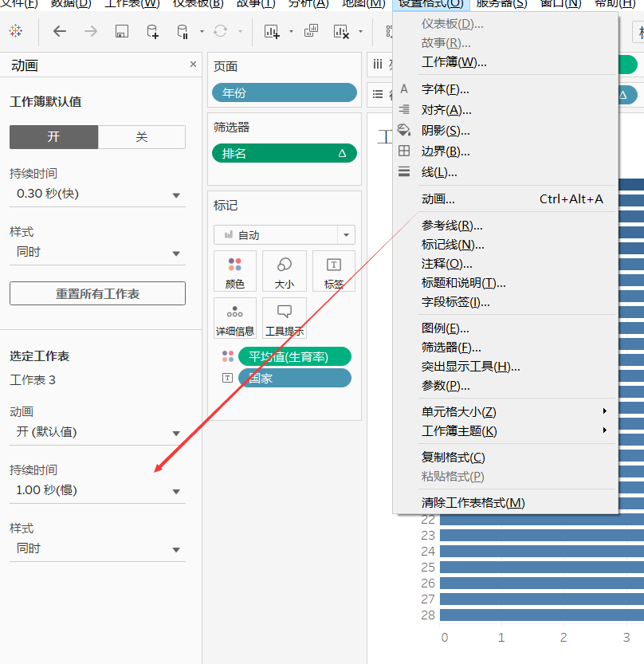Select 字体(F)... menu item

[x=505, y=89]
